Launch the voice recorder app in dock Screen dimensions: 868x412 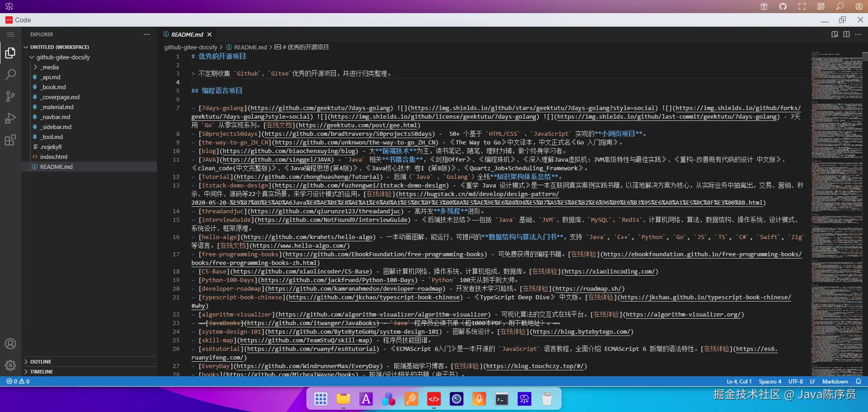click(479, 399)
